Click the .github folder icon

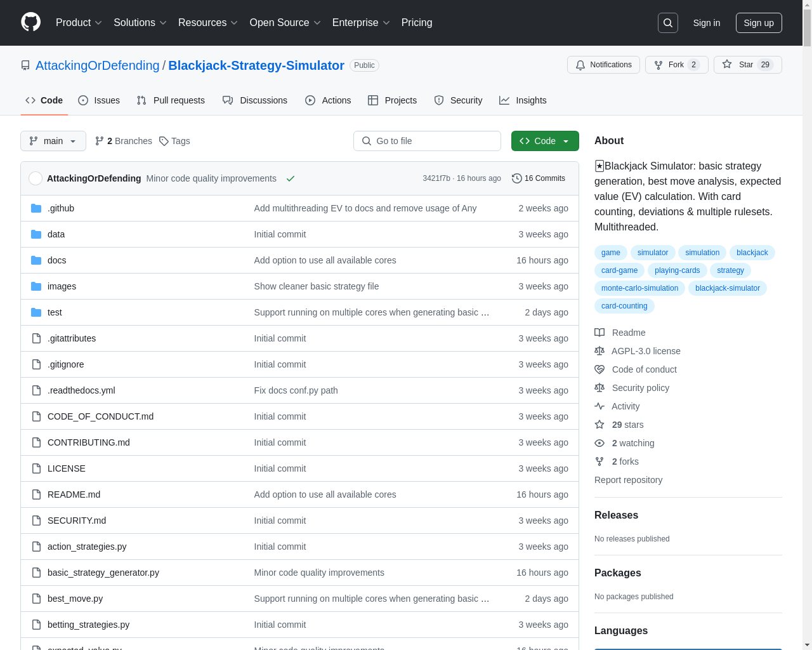click(36, 208)
